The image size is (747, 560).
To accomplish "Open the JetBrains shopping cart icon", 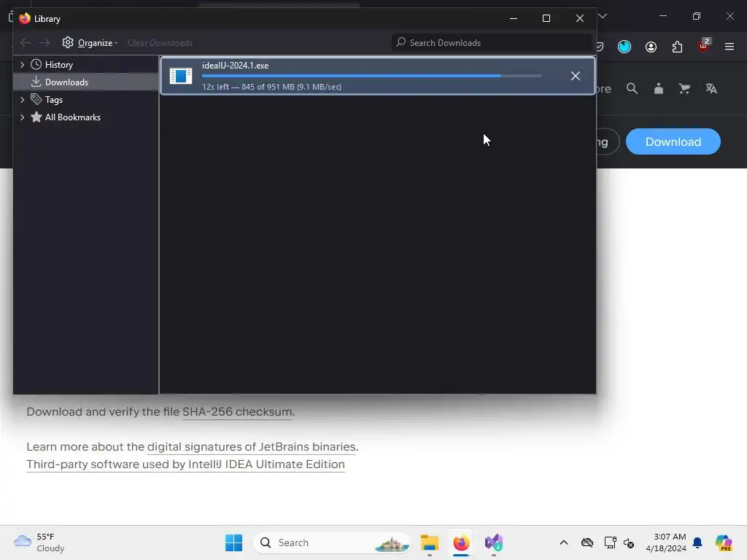I will (x=684, y=88).
